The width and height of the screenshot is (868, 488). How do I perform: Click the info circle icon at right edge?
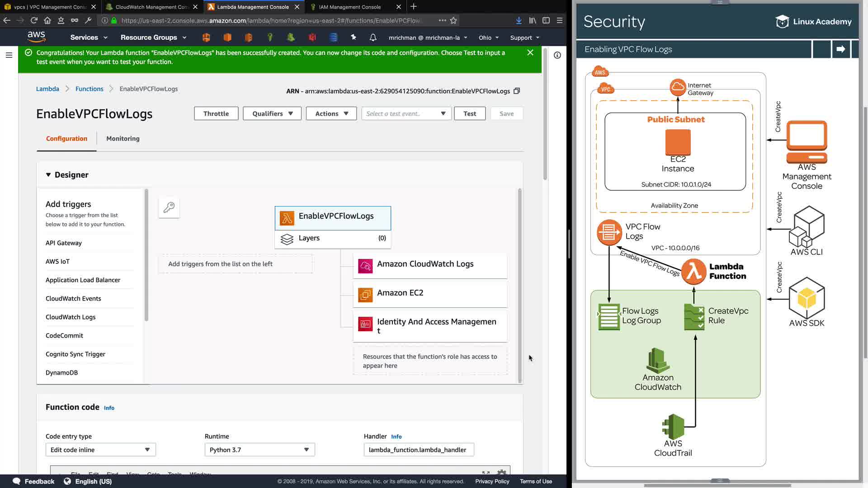(557, 55)
